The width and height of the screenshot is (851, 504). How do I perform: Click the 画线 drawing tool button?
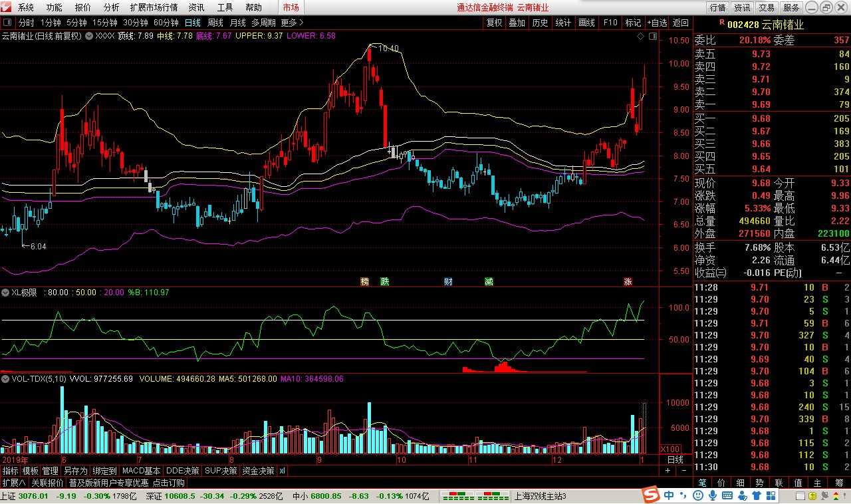[586, 23]
